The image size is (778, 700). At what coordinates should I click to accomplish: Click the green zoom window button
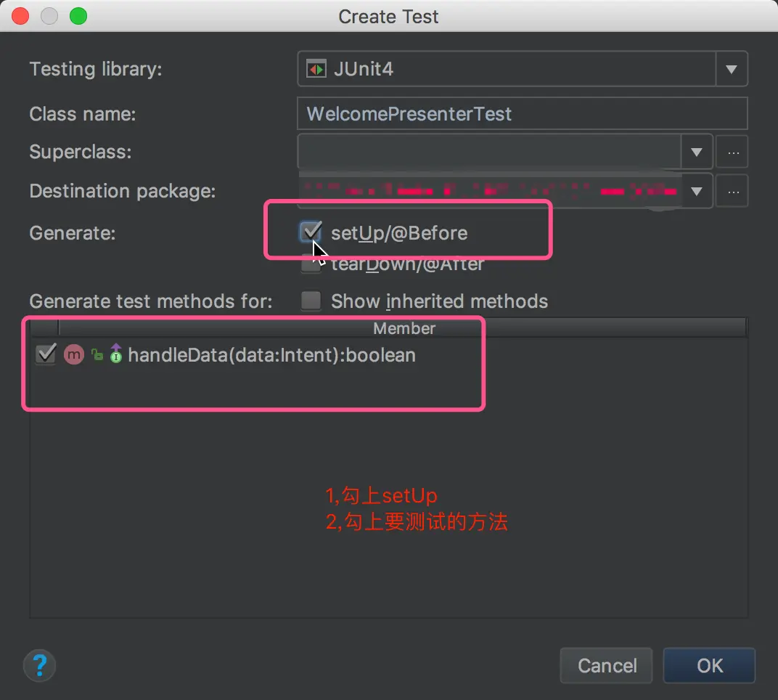(x=78, y=16)
